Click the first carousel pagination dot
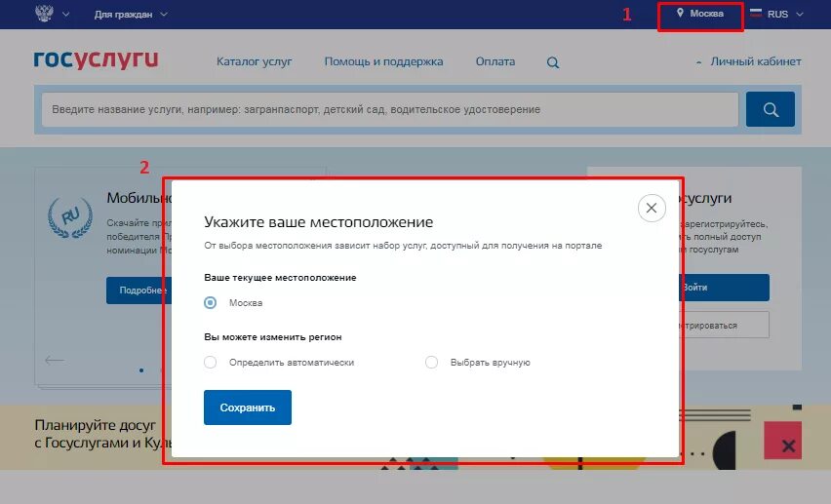The image size is (831, 504). tap(141, 369)
